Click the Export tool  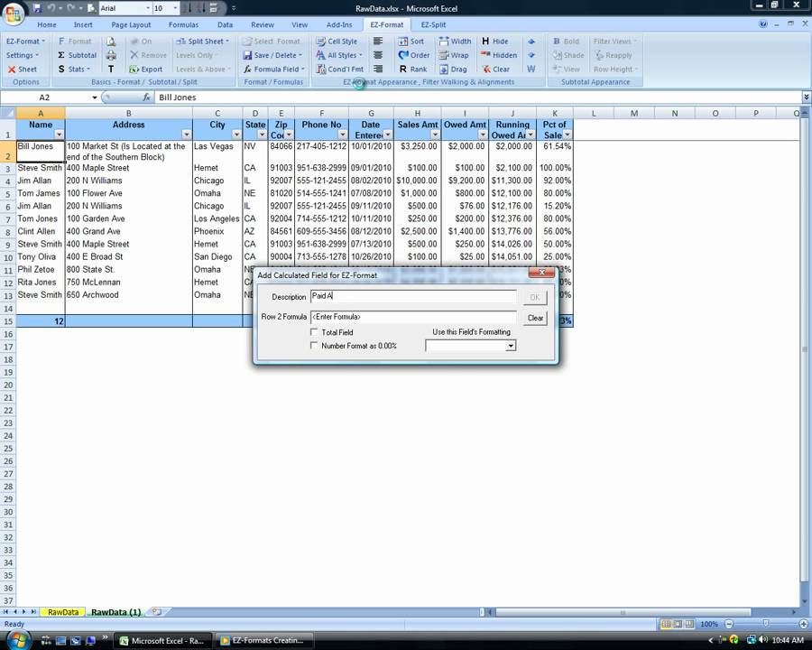point(146,69)
